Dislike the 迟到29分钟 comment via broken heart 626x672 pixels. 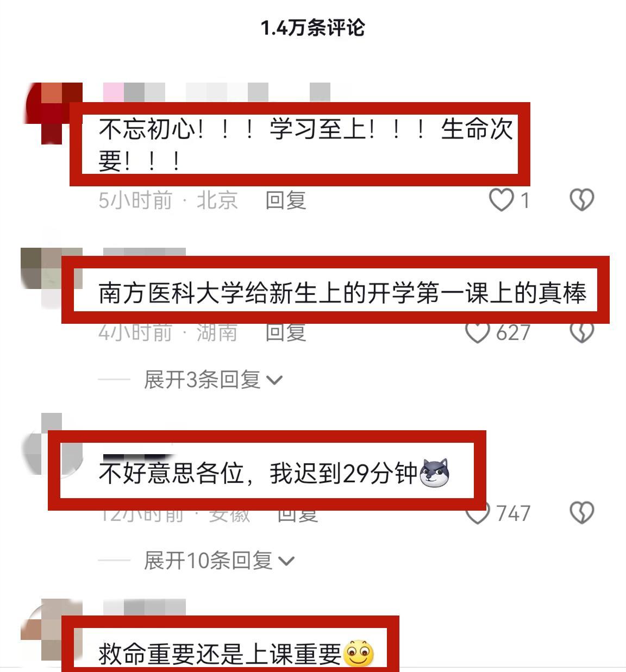(x=581, y=512)
